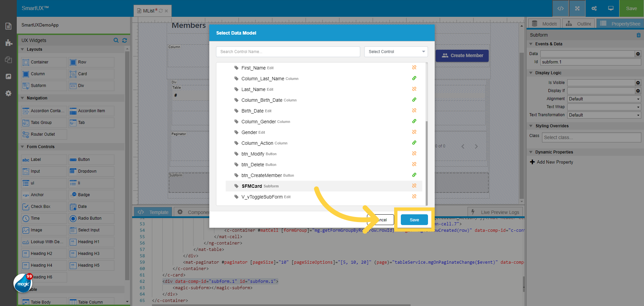Switch to the PropertySheet tab
Viewport: 644px width, 306px height.
(620, 24)
